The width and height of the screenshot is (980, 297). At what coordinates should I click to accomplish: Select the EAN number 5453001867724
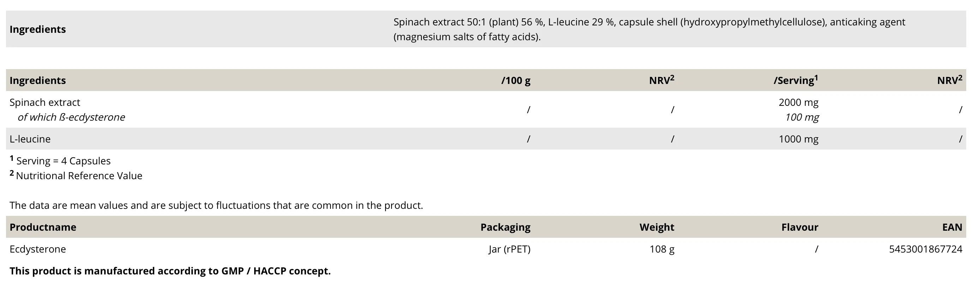click(x=925, y=249)
